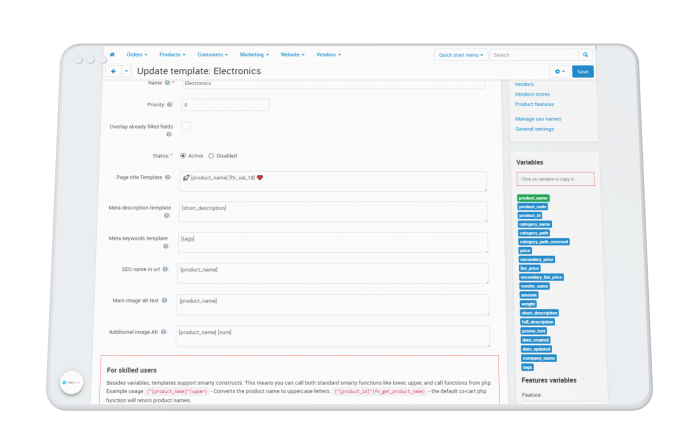Viewport: 700px width, 445px height.
Task: Select the Active status radio
Action: pyautogui.click(x=183, y=156)
